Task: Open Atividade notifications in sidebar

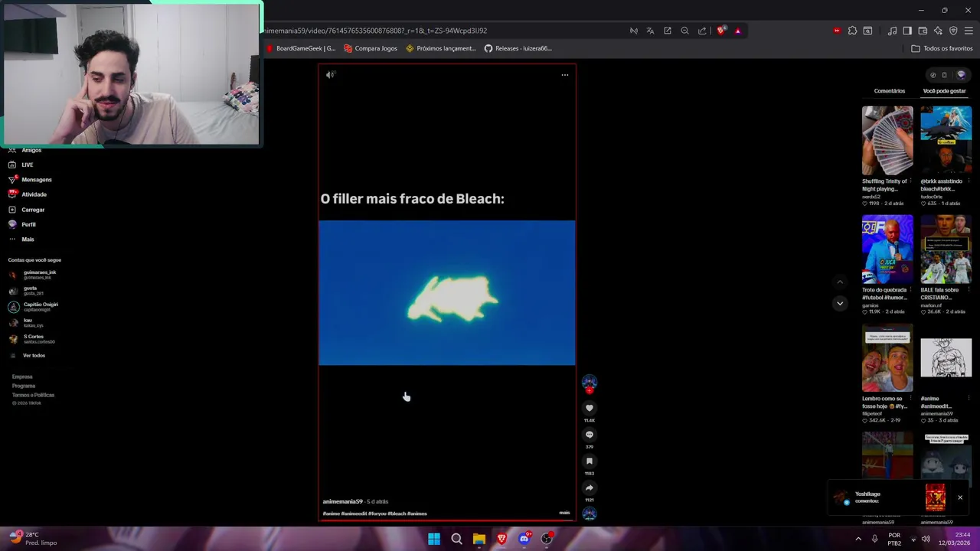Action: (x=28, y=194)
